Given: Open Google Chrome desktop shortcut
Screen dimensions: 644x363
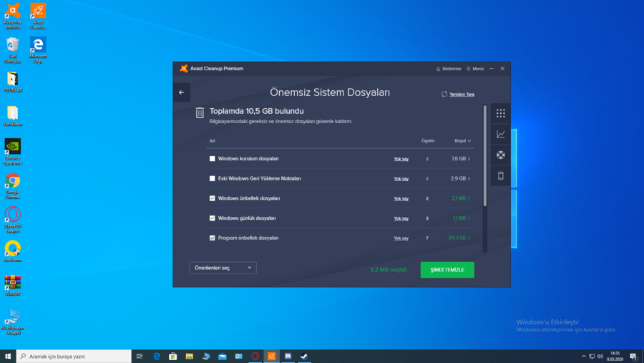Looking at the screenshot, I should click(13, 186).
